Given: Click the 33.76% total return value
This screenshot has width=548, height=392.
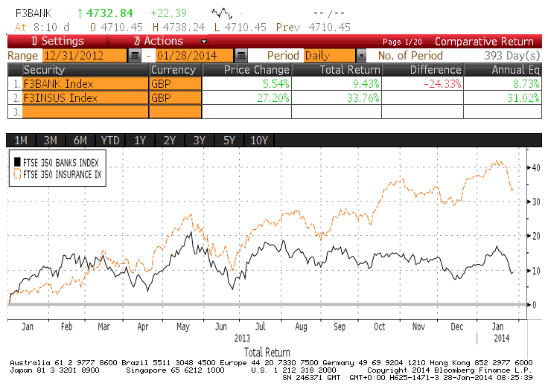Looking at the screenshot, I should (363, 97).
